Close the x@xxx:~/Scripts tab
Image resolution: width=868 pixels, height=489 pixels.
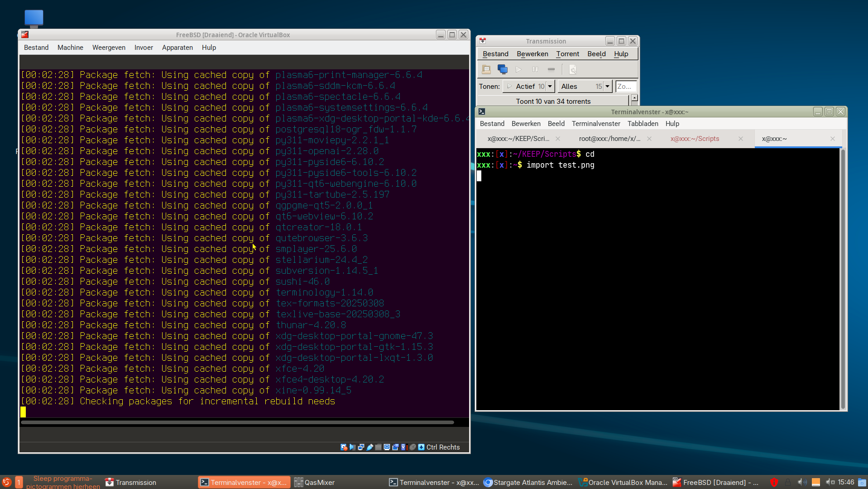pos(741,139)
